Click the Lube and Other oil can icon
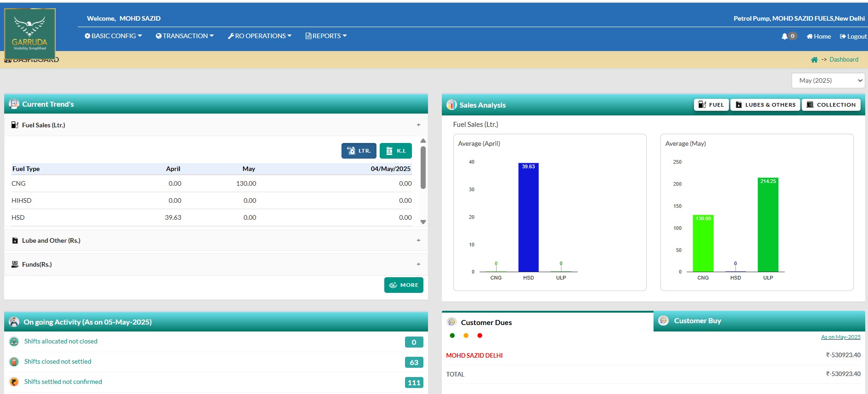The image size is (868, 394). (15, 240)
